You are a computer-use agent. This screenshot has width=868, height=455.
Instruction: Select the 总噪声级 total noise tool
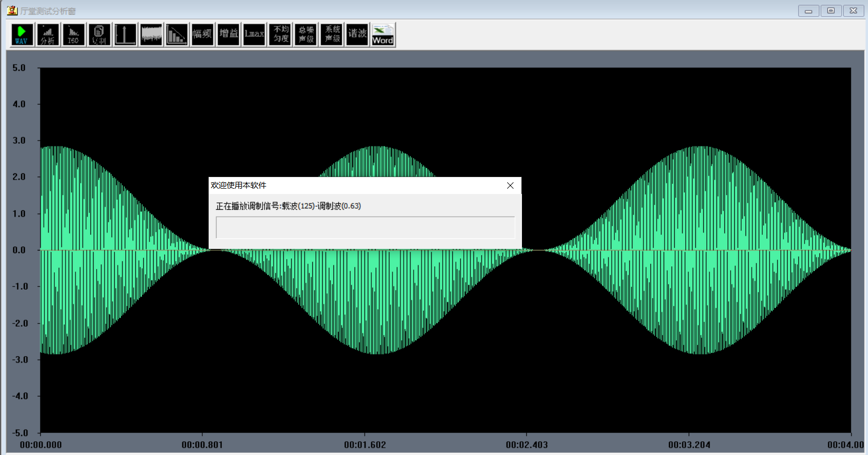[x=306, y=35]
